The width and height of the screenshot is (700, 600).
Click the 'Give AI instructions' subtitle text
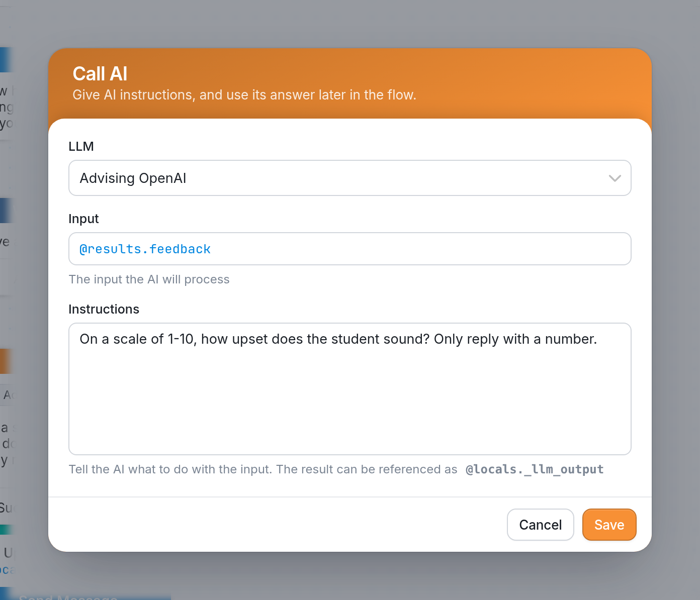pos(244,95)
